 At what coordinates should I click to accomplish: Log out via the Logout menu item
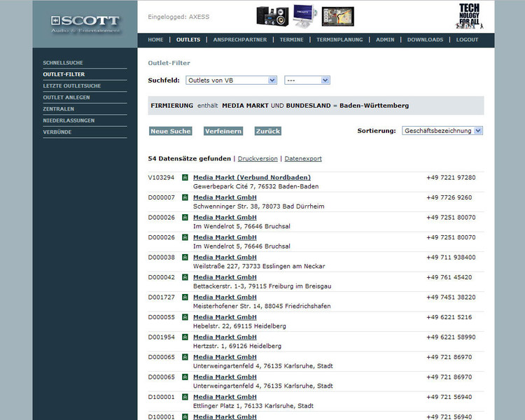point(467,39)
